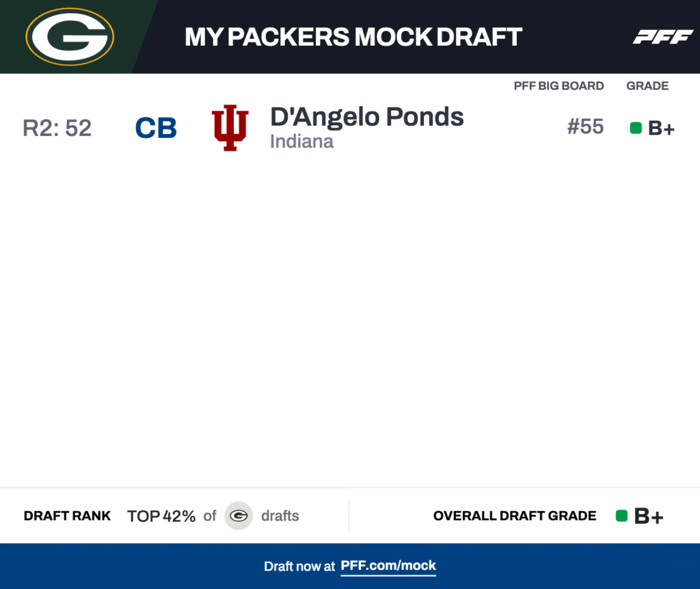
Task: Click the 'PFF BIG BOARD' column header
Action: pyautogui.click(x=558, y=86)
